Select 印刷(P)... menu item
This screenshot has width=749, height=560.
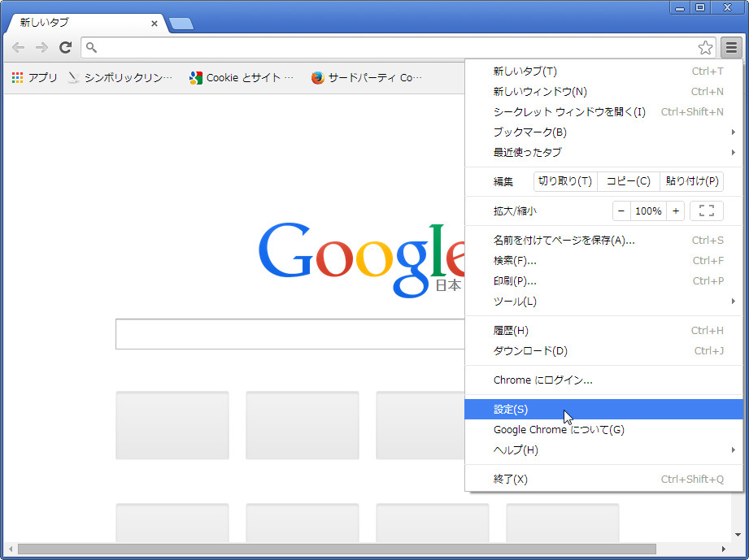(603, 280)
